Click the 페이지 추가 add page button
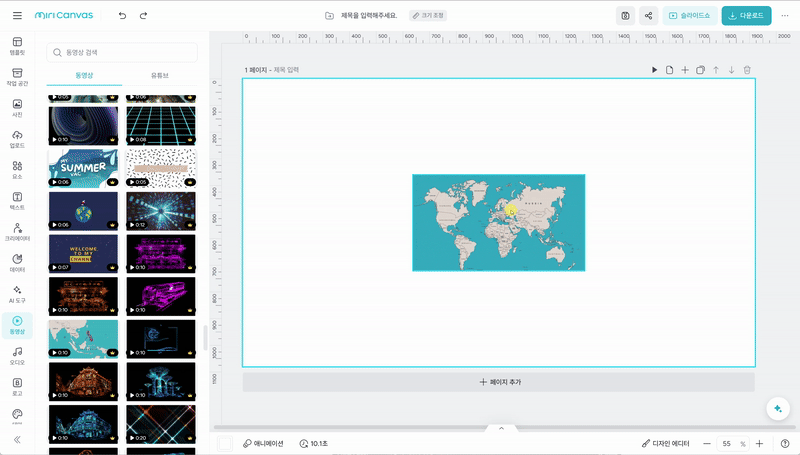 tap(499, 382)
